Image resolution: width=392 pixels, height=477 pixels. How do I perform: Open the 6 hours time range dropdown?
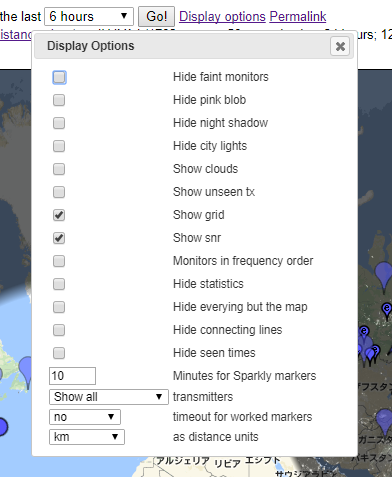pyautogui.click(x=89, y=16)
